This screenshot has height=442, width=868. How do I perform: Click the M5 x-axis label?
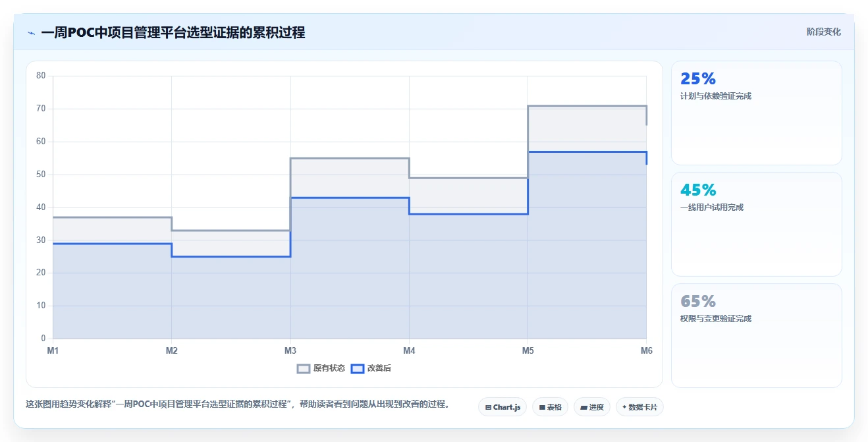tap(528, 350)
